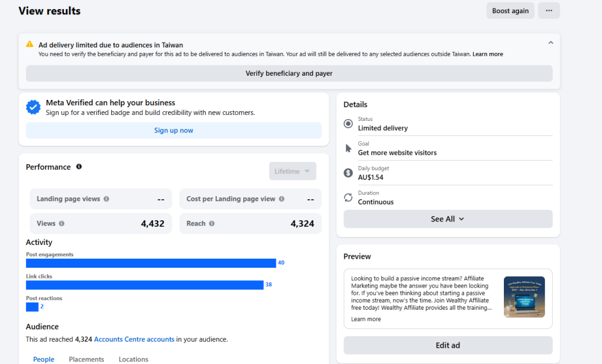The image size is (602, 364).
Task: Click Verify beneficiary and payer button
Action: pos(289,73)
